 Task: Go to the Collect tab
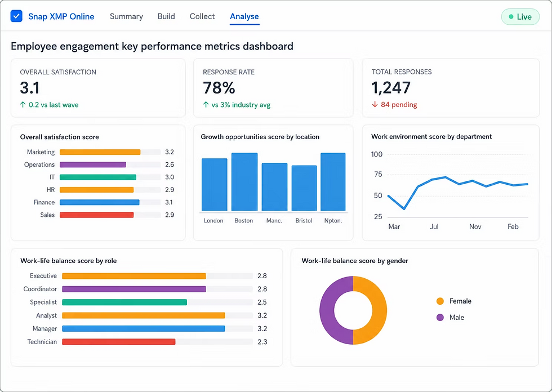pos(202,16)
